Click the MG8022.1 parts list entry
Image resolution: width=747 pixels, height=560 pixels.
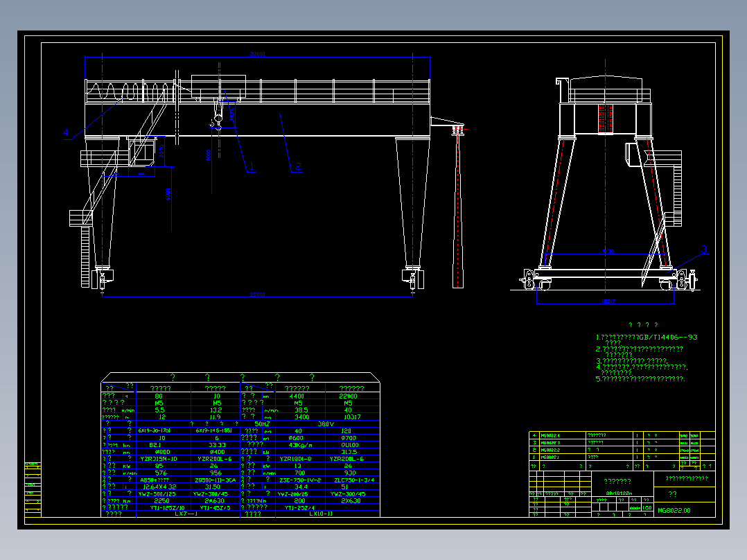click(x=550, y=457)
